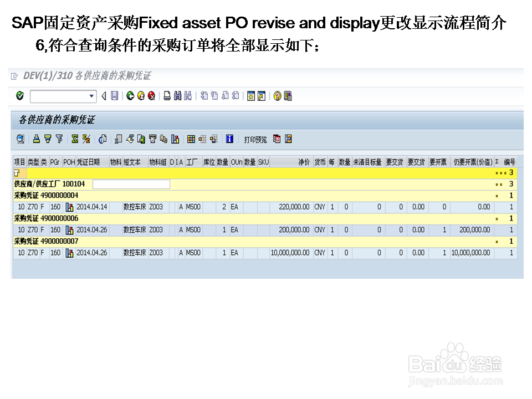Click the Word Processing export icon
This screenshot has height=399, width=532.
(x=130, y=139)
